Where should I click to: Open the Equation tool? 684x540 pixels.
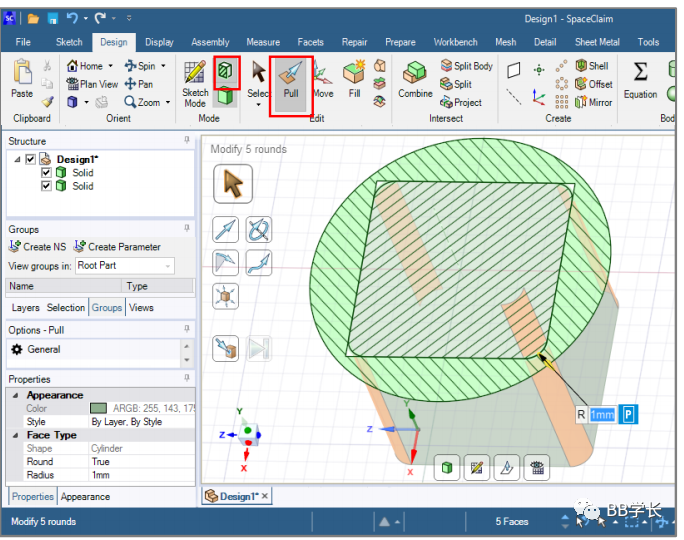pyautogui.click(x=640, y=81)
